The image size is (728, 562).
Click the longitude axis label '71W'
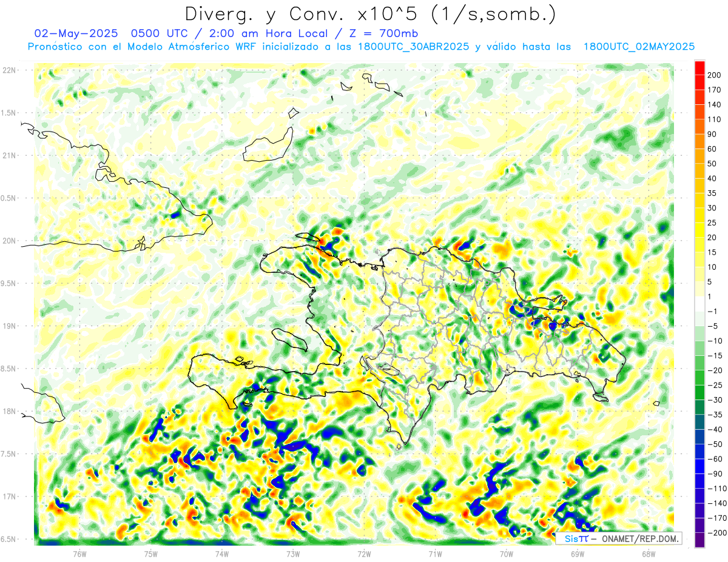click(x=435, y=554)
